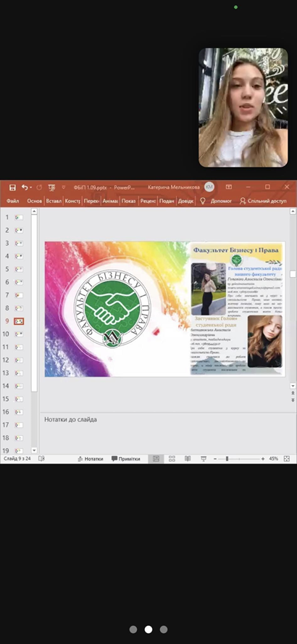Image resolution: width=297 pixels, height=644 pixels.
Task: Select slide 5 thumbnail
Action: point(19,270)
